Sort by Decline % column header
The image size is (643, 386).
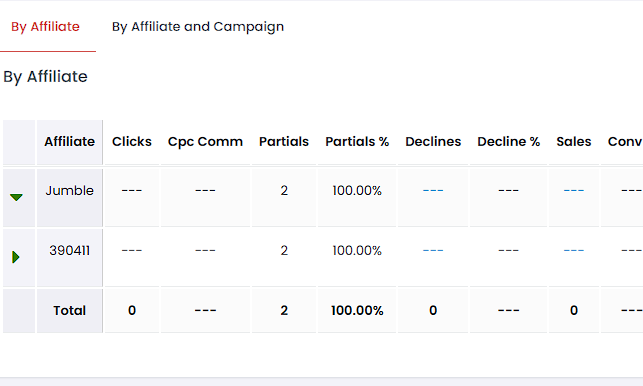[508, 142]
